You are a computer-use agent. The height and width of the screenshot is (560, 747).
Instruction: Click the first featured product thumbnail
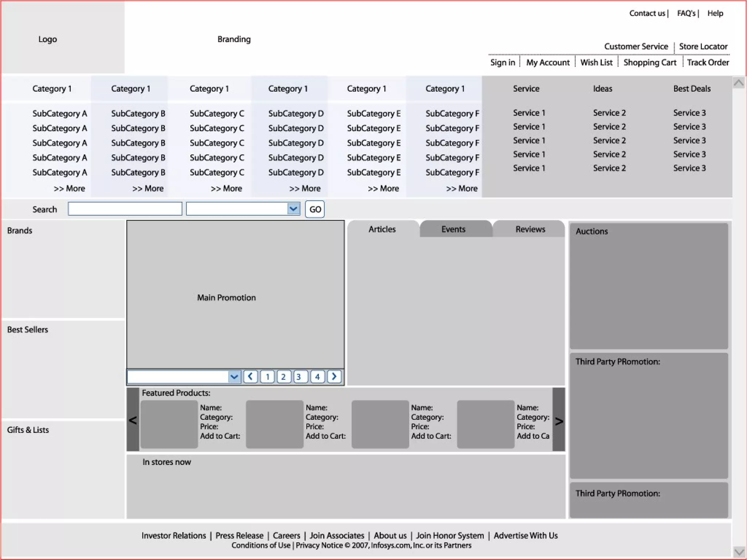(169, 424)
